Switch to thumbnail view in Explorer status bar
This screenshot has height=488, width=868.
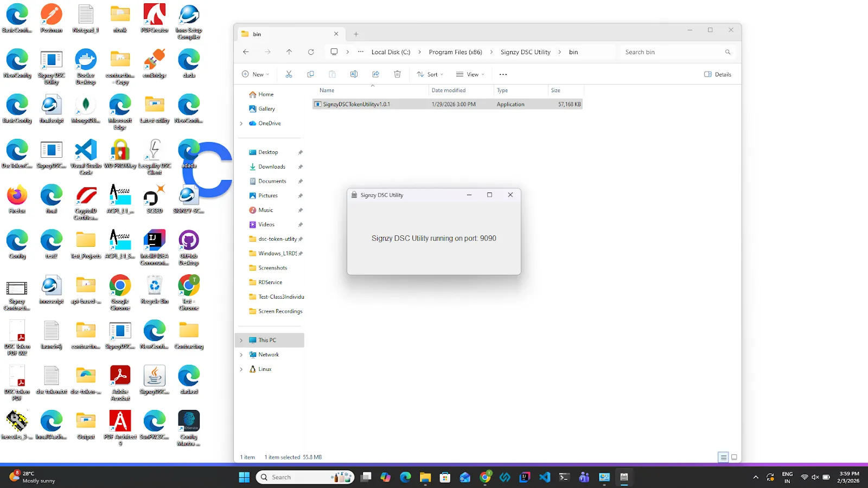[x=734, y=457]
